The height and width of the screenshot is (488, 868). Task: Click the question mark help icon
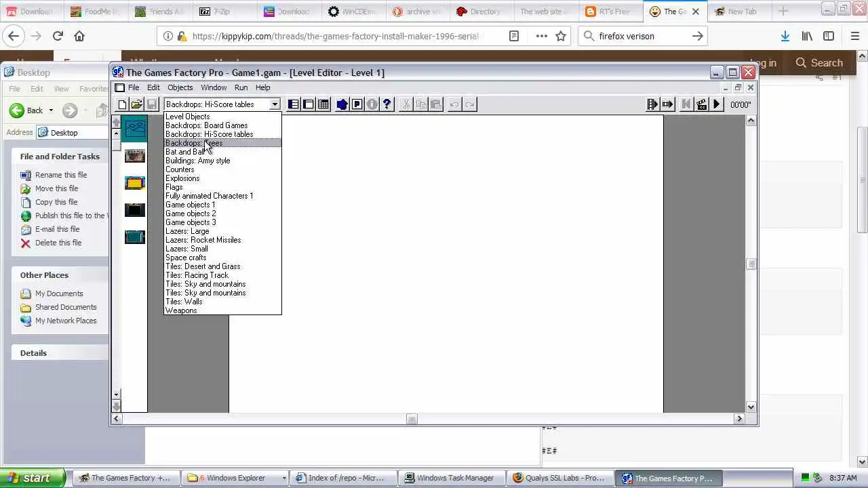coord(387,104)
